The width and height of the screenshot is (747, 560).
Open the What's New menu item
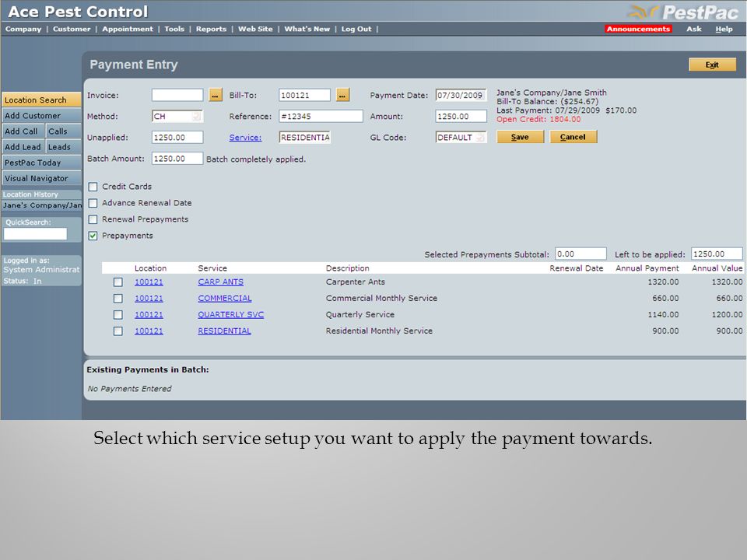tap(307, 29)
